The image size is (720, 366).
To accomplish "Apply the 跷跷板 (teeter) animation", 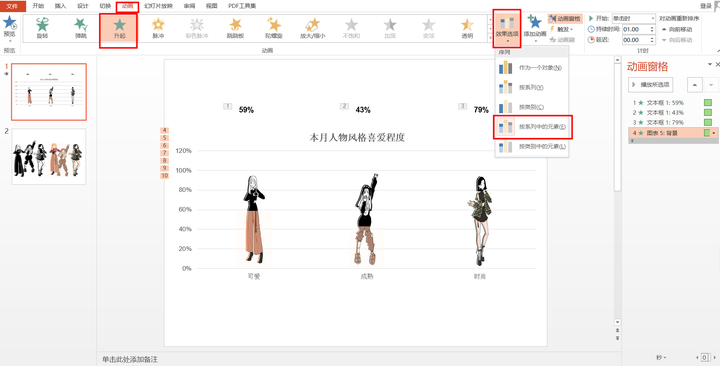I will (235, 28).
